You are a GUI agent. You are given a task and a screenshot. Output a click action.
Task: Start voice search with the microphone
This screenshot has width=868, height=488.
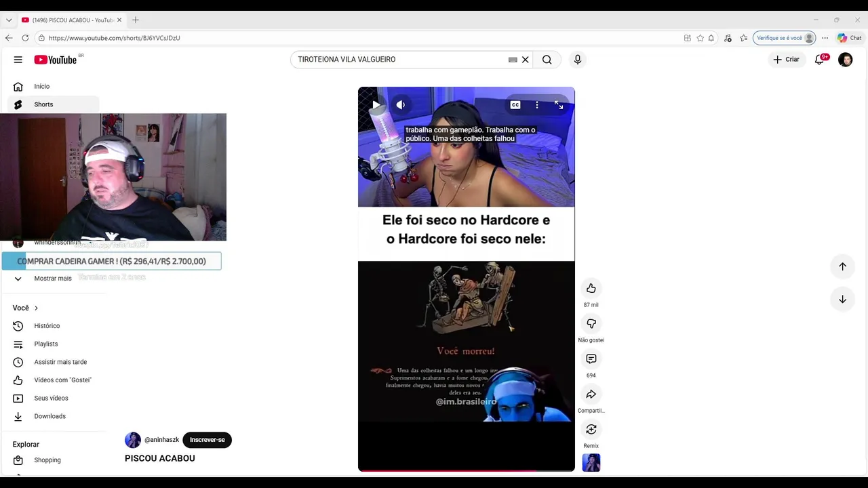(x=578, y=60)
